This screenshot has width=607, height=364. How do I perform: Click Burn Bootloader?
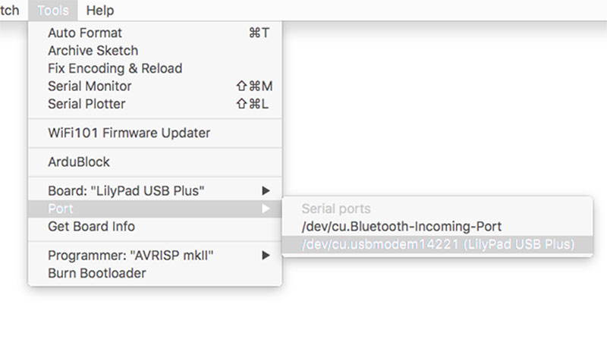(x=97, y=273)
